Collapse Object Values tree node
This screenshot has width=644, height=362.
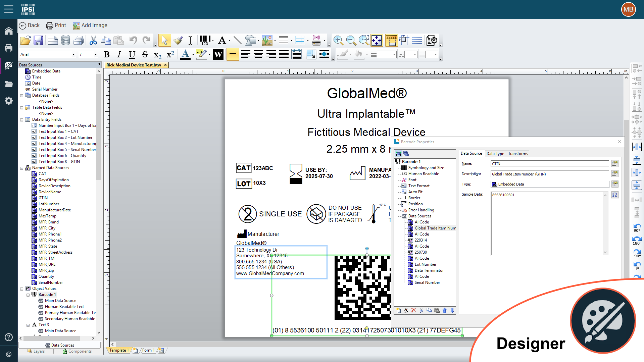point(22,289)
